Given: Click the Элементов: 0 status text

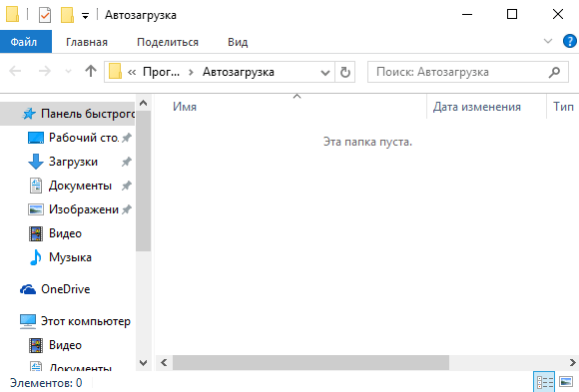Looking at the screenshot, I should (x=46, y=383).
